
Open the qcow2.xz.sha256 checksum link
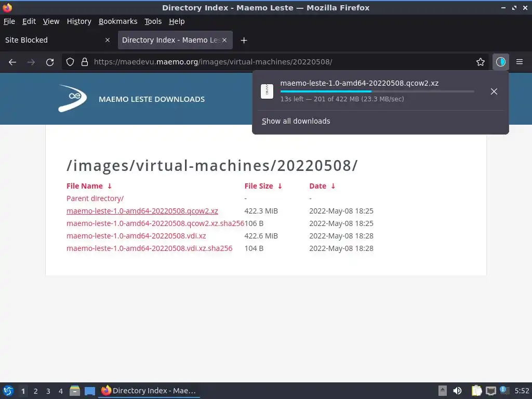click(155, 223)
